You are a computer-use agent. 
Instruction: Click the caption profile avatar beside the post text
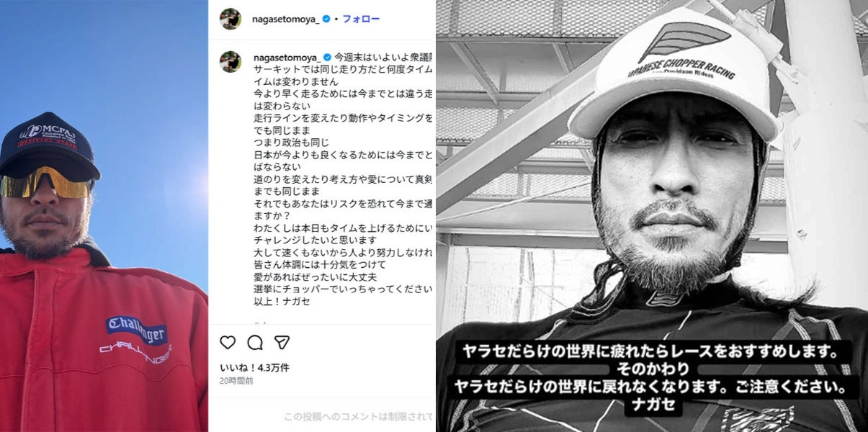231,61
